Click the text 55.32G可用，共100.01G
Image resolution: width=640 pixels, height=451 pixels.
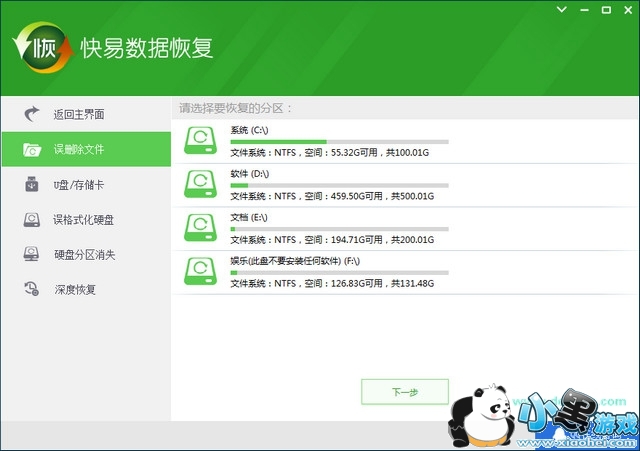tap(380, 153)
